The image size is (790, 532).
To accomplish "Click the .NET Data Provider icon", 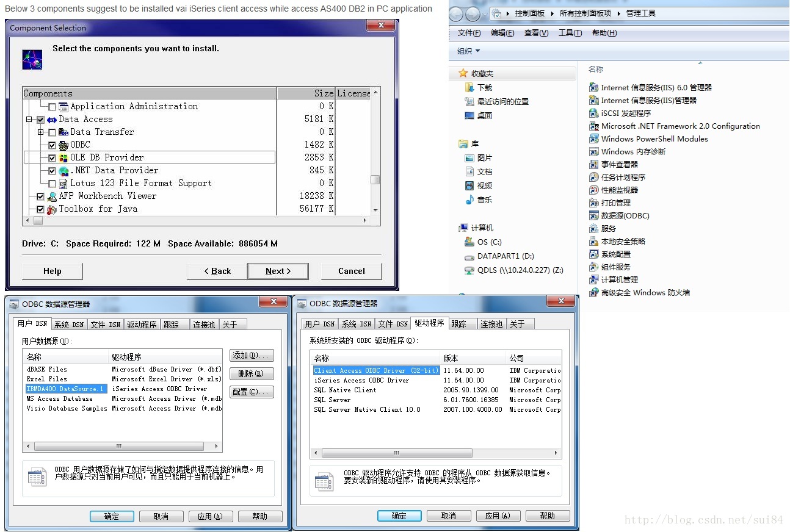I will click(x=63, y=171).
